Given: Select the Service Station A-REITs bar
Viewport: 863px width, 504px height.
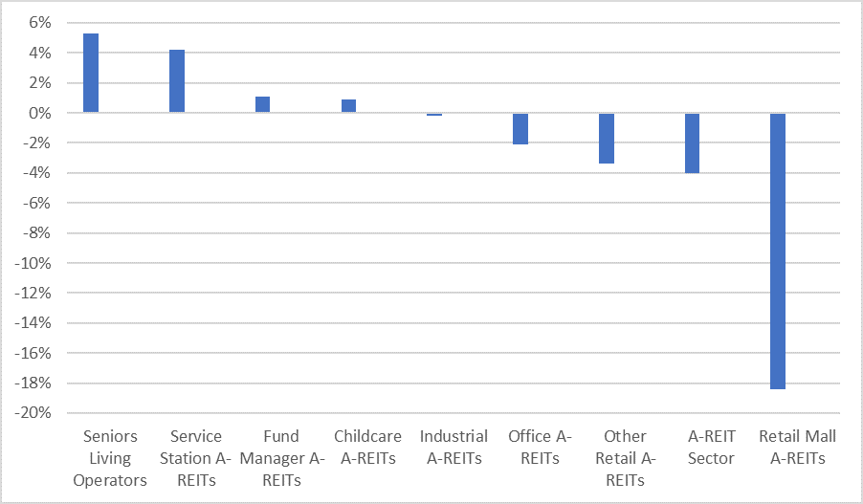Looking at the screenshot, I should (177, 81).
